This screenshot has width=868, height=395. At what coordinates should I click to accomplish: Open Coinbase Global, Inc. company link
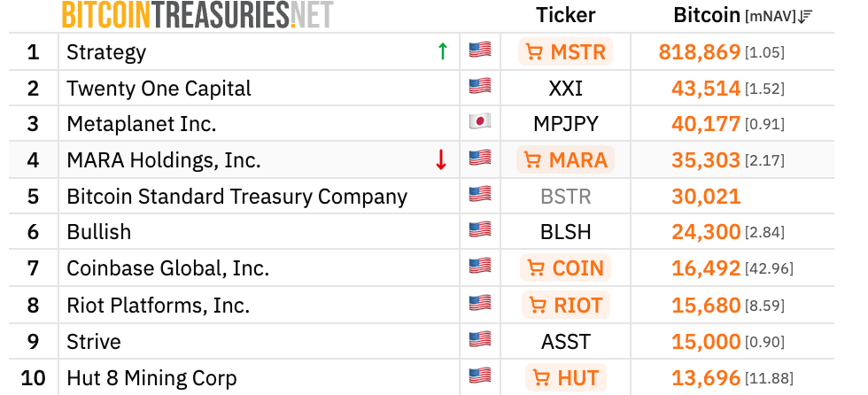(167, 268)
